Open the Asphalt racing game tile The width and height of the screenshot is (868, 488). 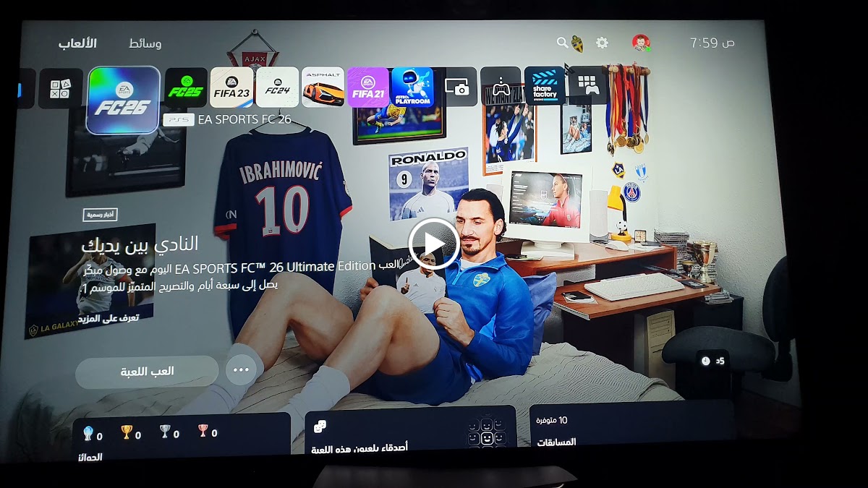[323, 87]
